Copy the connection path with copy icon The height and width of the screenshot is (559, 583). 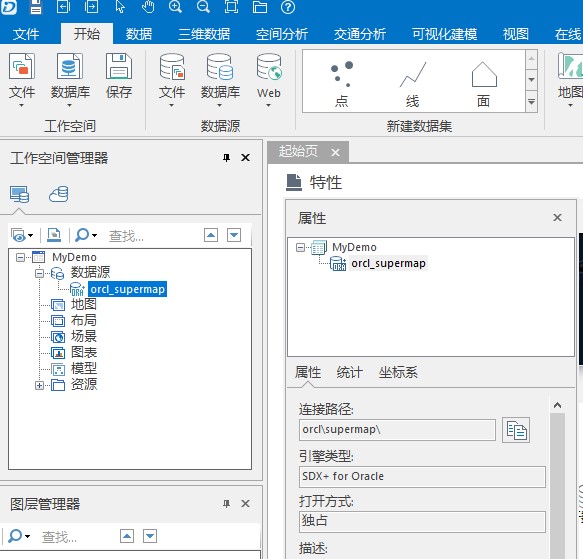tap(516, 430)
